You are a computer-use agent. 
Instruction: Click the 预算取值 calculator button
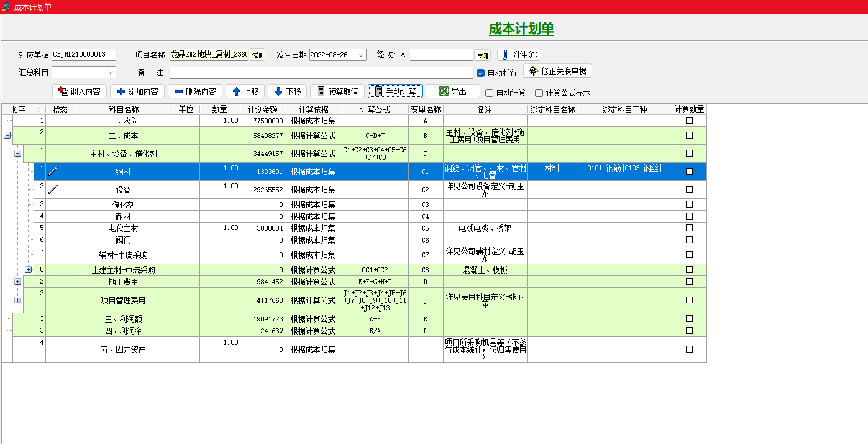(337, 91)
